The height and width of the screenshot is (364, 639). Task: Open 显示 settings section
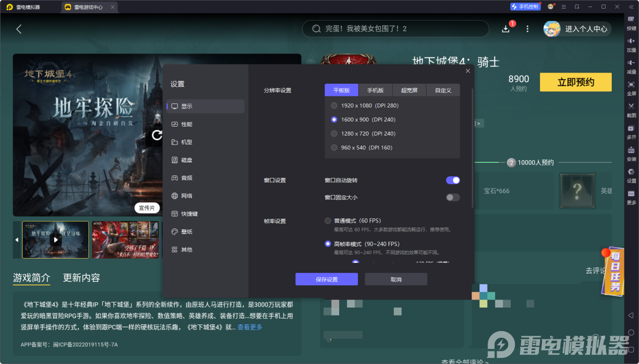205,106
